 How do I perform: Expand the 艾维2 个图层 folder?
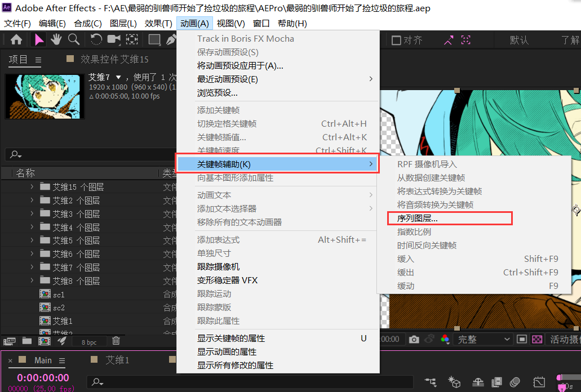(x=32, y=201)
